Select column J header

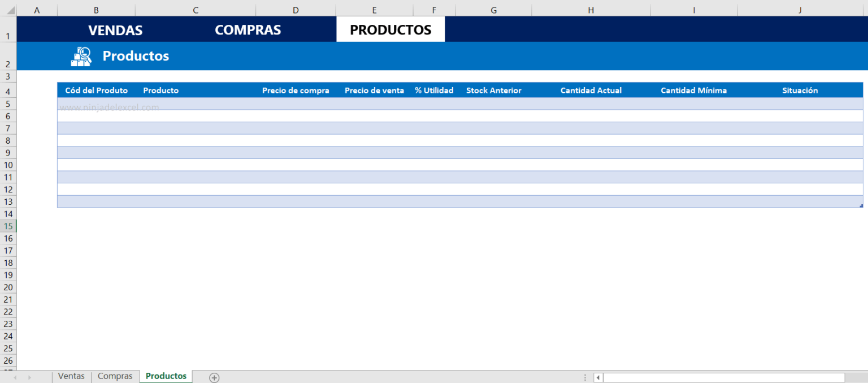click(x=800, y=10)
